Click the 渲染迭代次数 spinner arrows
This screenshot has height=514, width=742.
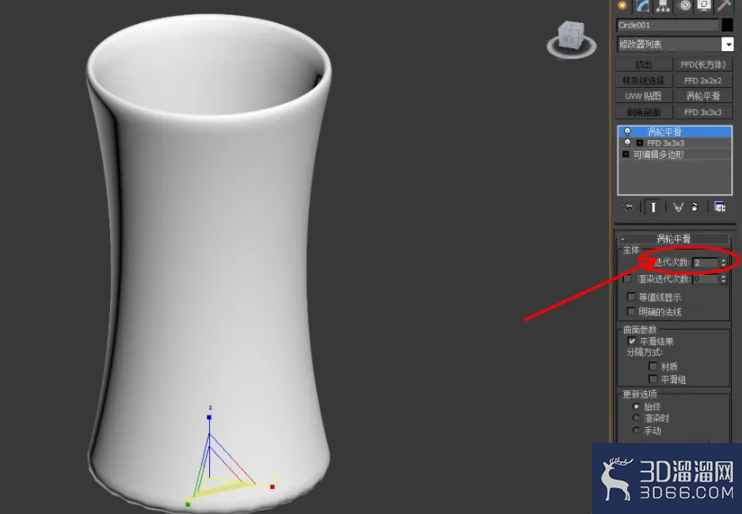[723, 279]
